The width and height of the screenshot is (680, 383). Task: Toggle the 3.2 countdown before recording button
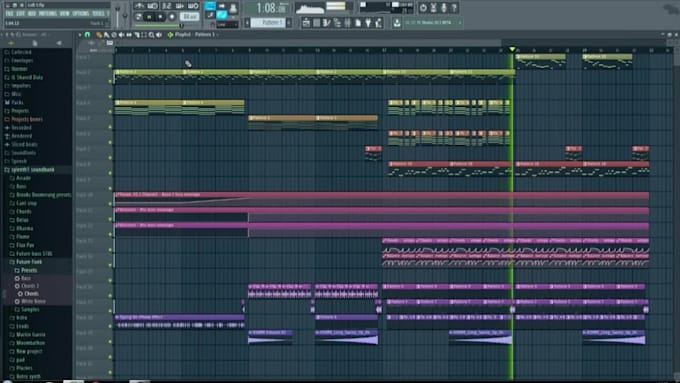(x=167, y=6)
